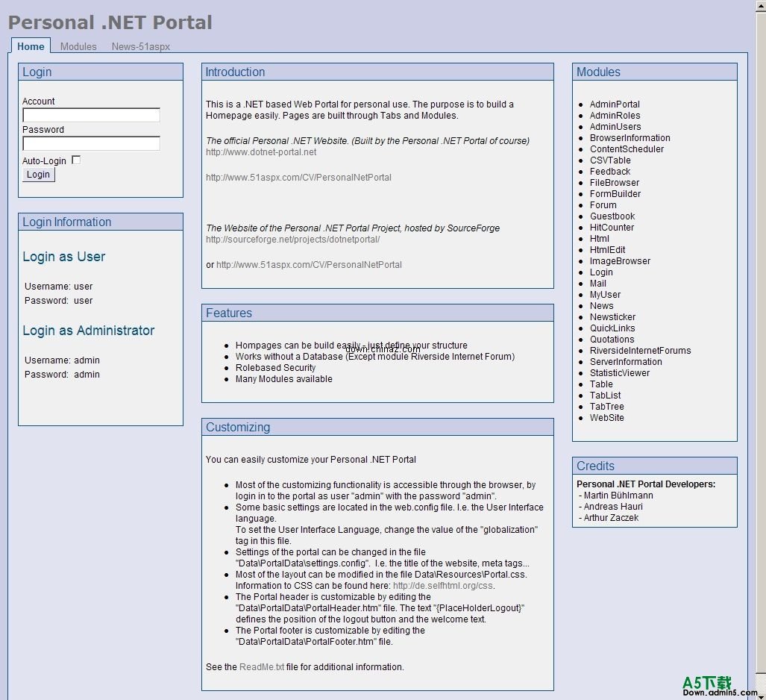Click the Login as User heading
The height and width of the screenshot is (700, 766).
(64, 257)
